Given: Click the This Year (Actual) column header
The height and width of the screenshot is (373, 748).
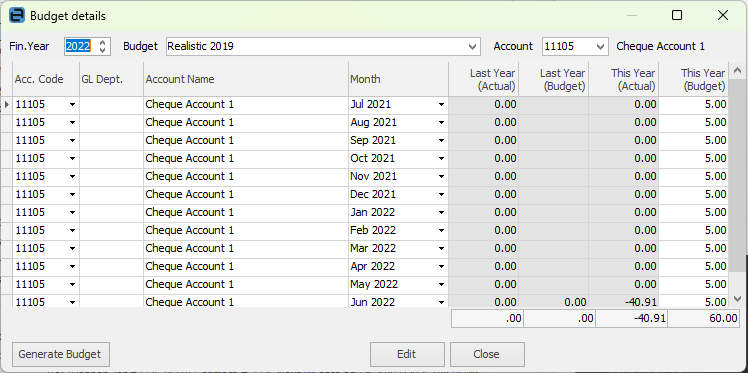Looking at the screenshot, I should tap(623, 79).
